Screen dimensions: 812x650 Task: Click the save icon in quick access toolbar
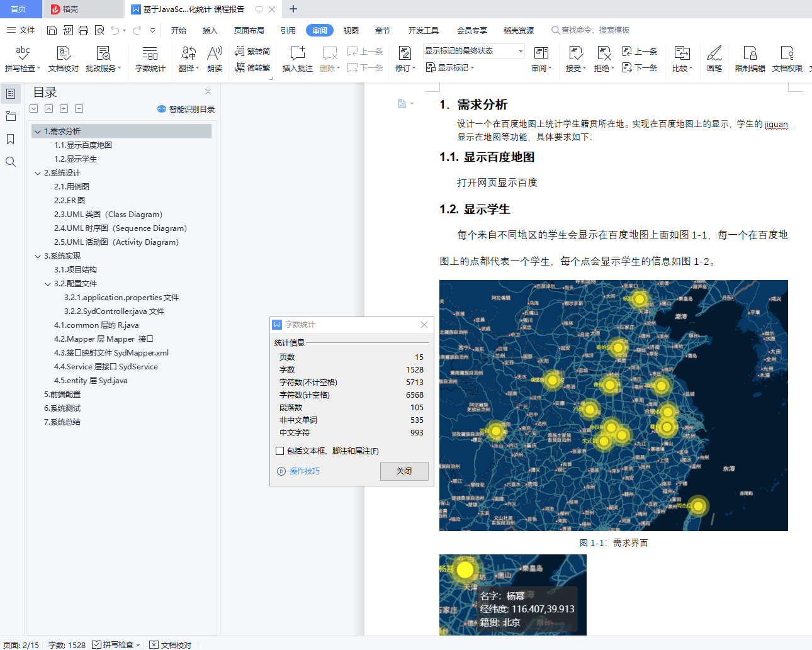52,30
